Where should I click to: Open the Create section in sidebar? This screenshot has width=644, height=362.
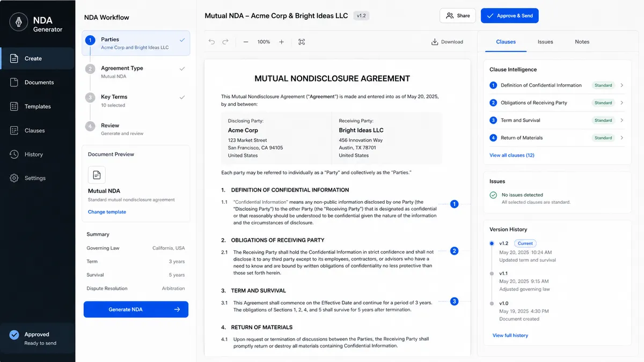click(38, 58)
